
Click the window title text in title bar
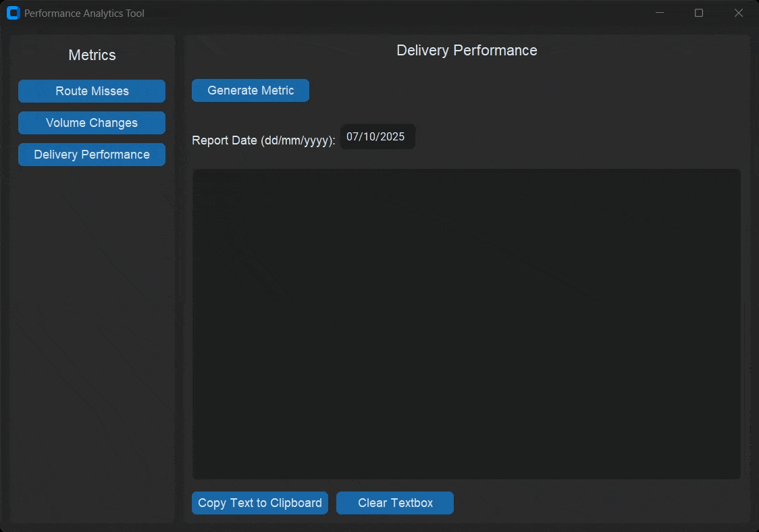[x=84, y=14]
